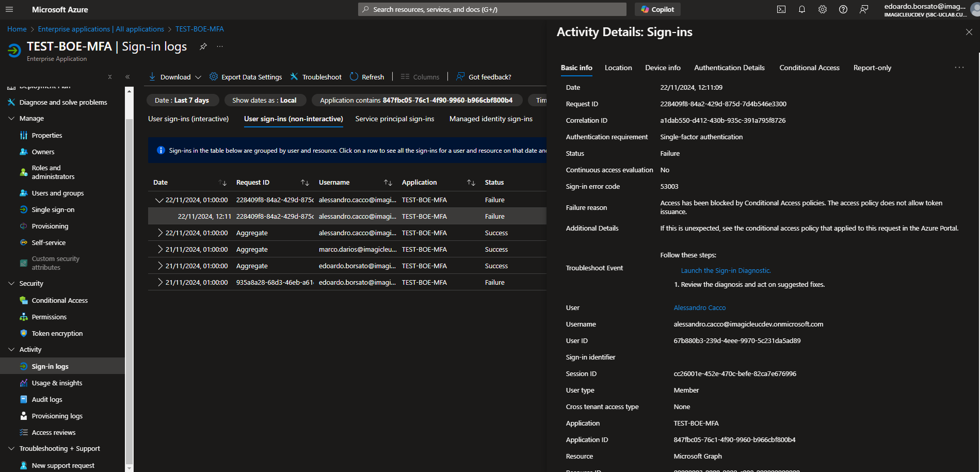This screenshot has height=472, width=980.
Task: Switch to the Conditional Access details tab
Action: pyautogui.click(x=809, y=68)
